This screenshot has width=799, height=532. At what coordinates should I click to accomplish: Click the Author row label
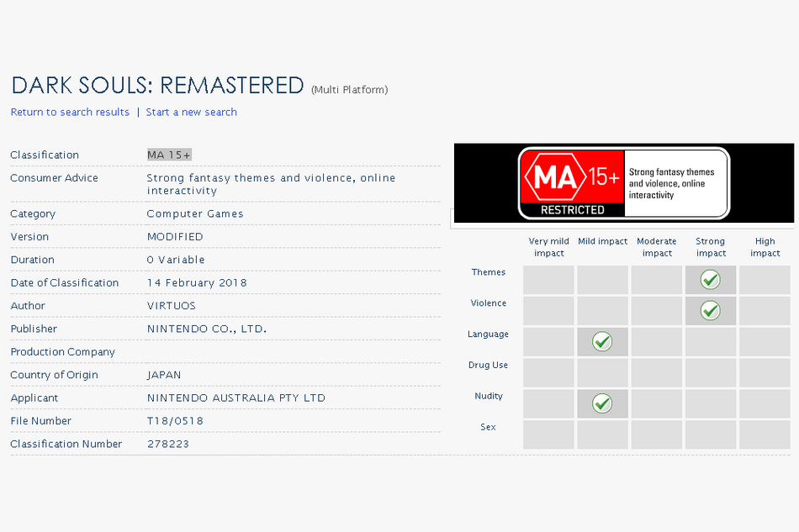pos(28,305)
